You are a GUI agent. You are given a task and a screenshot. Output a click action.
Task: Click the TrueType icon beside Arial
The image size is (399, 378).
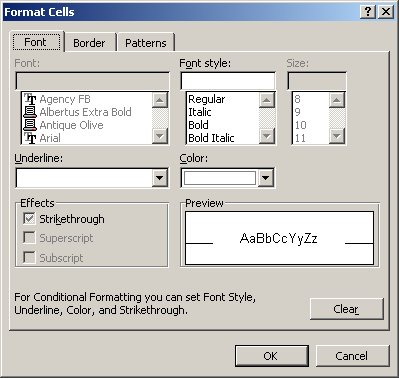point(30,138)
